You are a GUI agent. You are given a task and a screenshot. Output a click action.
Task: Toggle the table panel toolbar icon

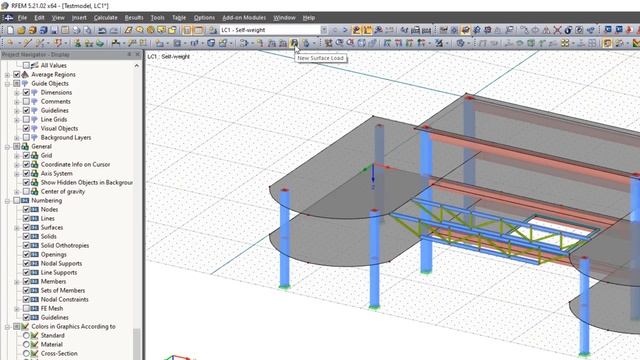point(198,30)
